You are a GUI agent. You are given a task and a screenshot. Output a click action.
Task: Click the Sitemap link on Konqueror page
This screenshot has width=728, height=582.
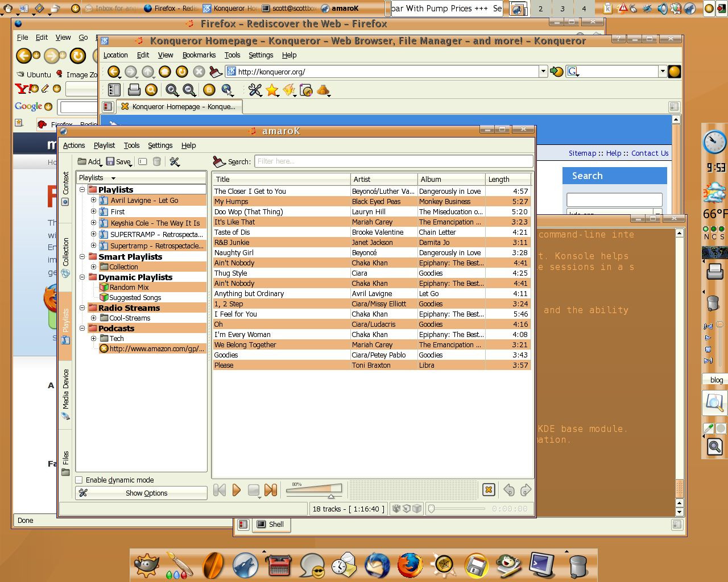point(582,153)
